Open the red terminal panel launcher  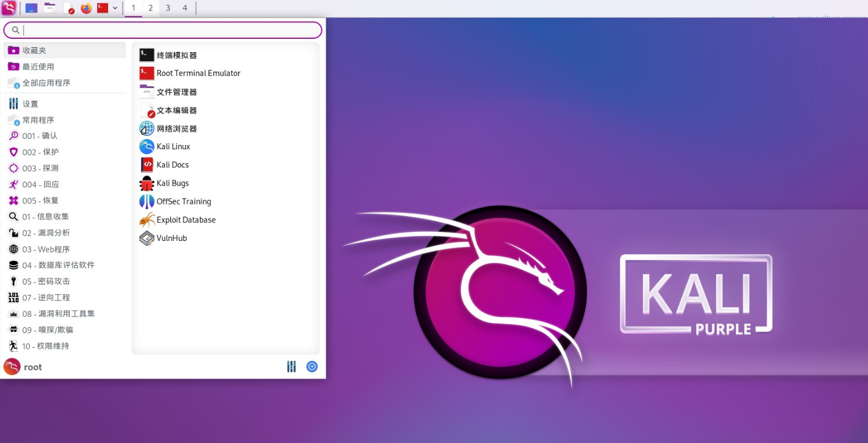pyautogui.click(x=103, y=8)
